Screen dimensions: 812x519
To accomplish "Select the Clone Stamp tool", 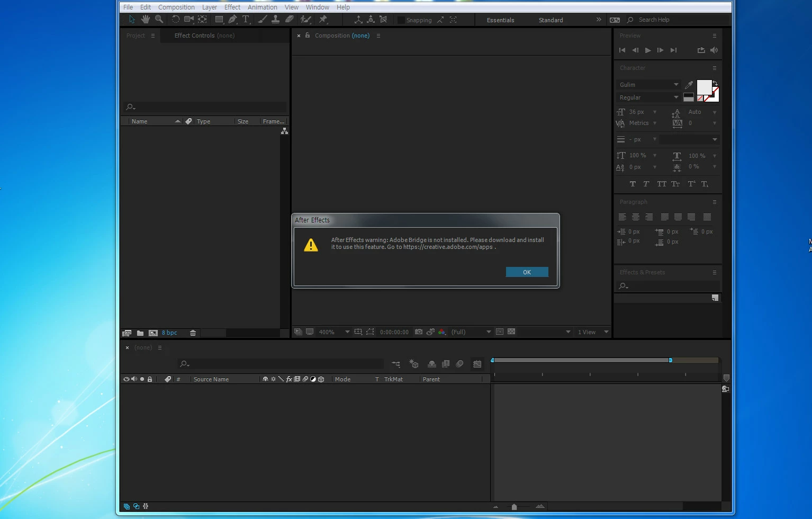I will [x=275, y=20].
